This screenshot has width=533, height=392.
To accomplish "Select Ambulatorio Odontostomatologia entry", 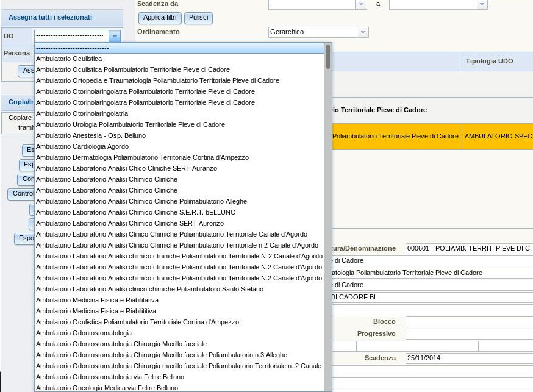I will point(84,333).
